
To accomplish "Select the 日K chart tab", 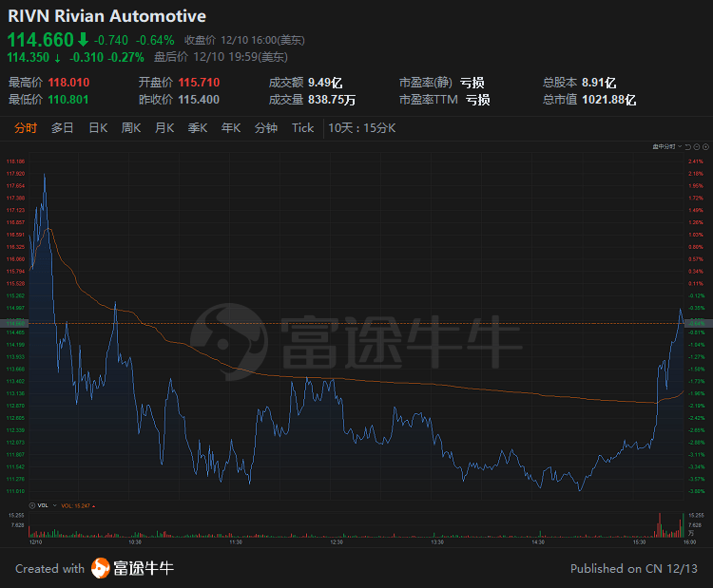I will click(x=98, y=128).
